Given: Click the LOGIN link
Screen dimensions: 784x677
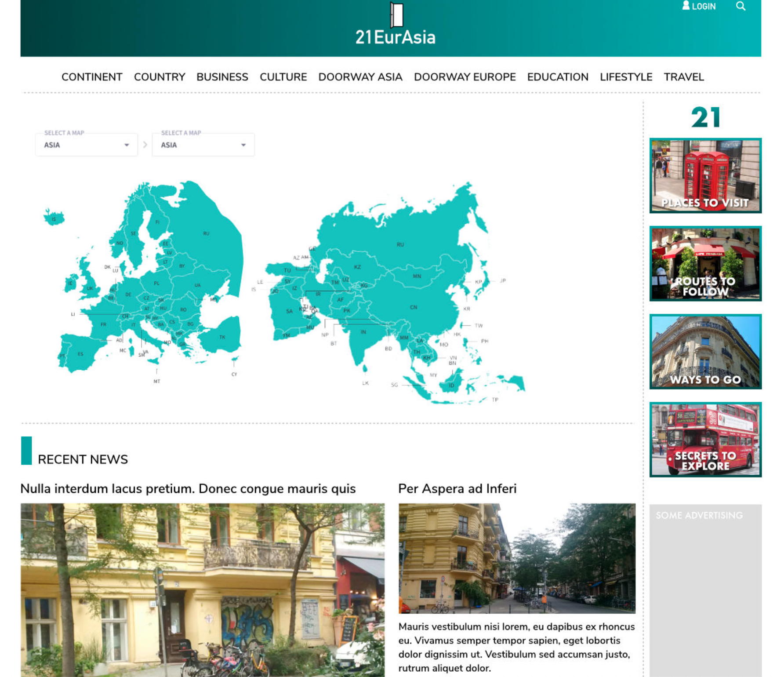Looking at the screenshot, I should (x=704, y=7).
